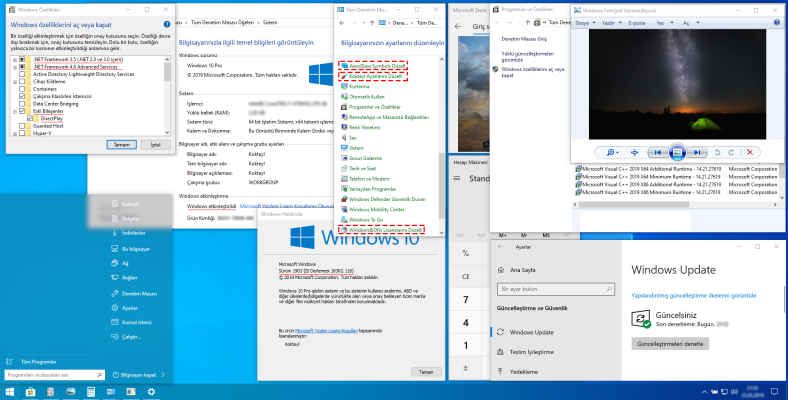Screen dimensions: 788x400
Task: Open Settings gear on the taskbar
Action: point(151,391)
